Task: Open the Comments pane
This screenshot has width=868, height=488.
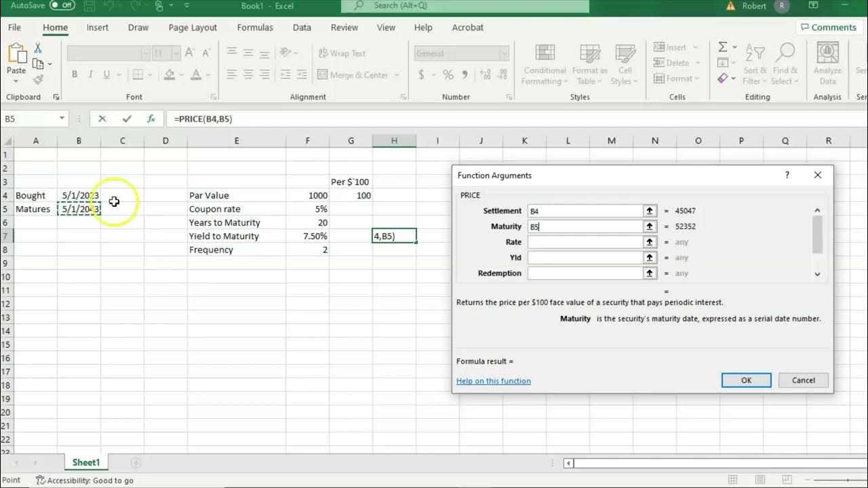Action: 829,28
